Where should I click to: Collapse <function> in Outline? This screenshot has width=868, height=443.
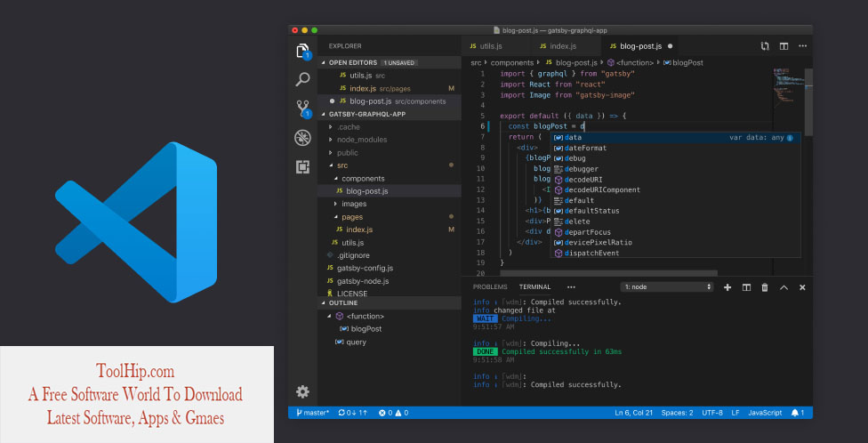[330, 316]
